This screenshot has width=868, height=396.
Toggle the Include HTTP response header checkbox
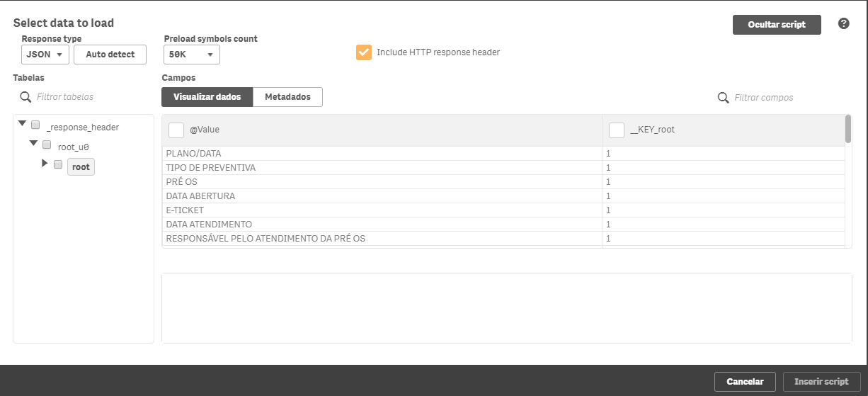pos(364,52)
